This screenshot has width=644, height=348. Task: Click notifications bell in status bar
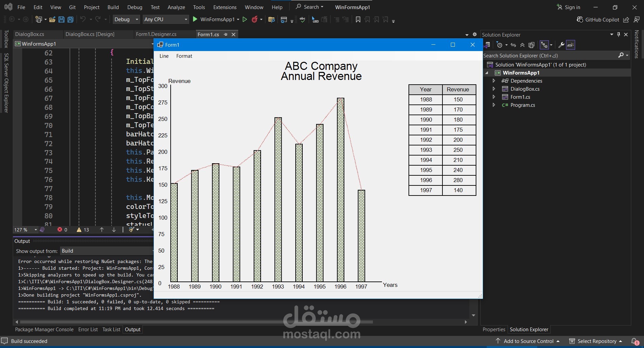click(635, 341)
